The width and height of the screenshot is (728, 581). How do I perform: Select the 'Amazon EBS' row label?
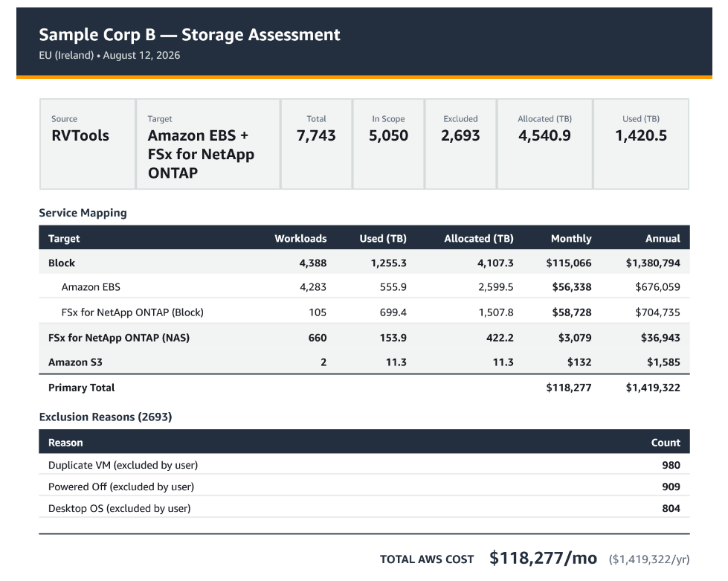(x=91, y=287)
